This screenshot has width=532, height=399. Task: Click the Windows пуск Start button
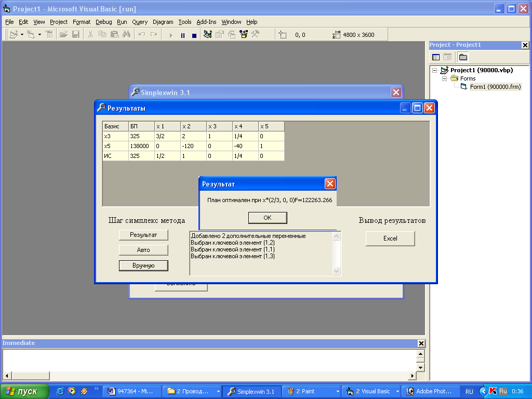point(24,392)
